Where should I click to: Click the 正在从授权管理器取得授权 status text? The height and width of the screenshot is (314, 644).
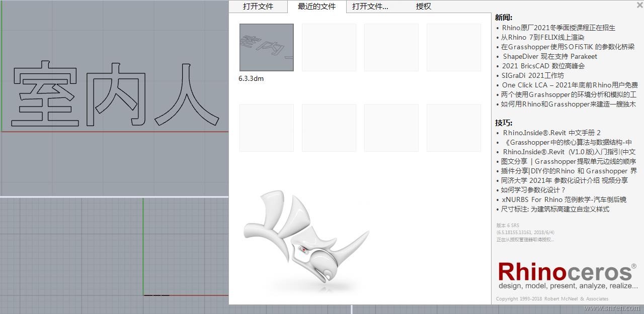(525, 240)
